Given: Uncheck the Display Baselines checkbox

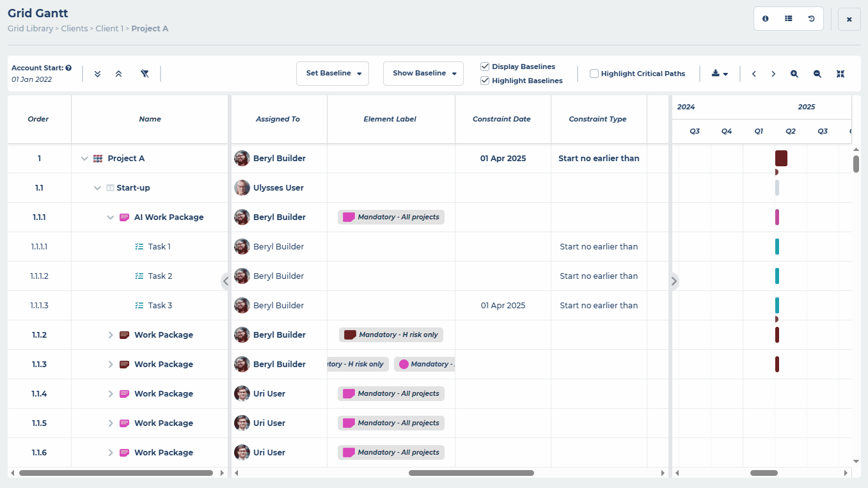Looking at the screenshot, I should tap(484, 66).
